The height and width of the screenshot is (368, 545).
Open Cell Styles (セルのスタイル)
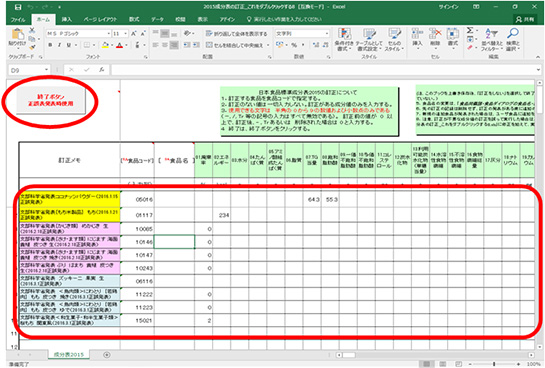click(x=394, y=40)
